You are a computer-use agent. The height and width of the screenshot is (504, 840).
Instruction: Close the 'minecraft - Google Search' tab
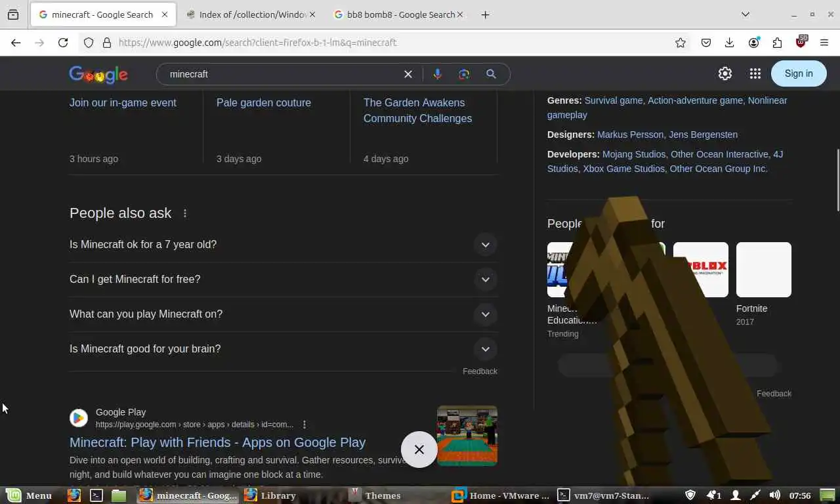click(165, 14)
